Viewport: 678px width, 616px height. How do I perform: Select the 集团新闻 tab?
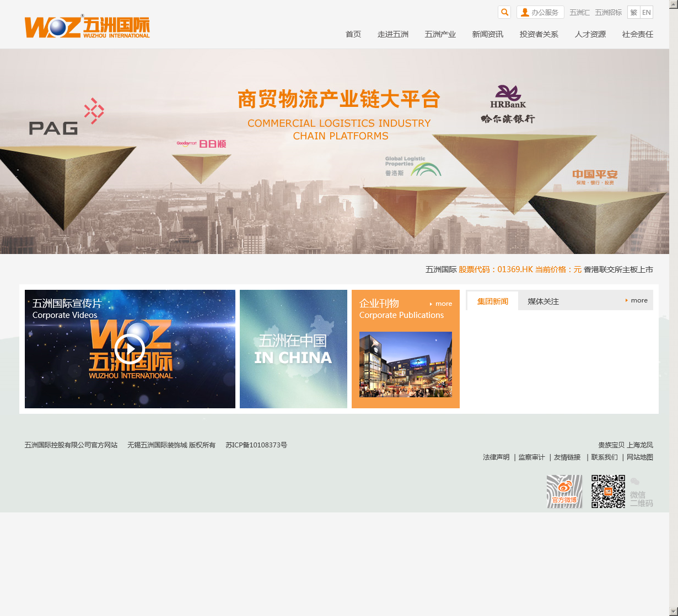pos(493,301)
